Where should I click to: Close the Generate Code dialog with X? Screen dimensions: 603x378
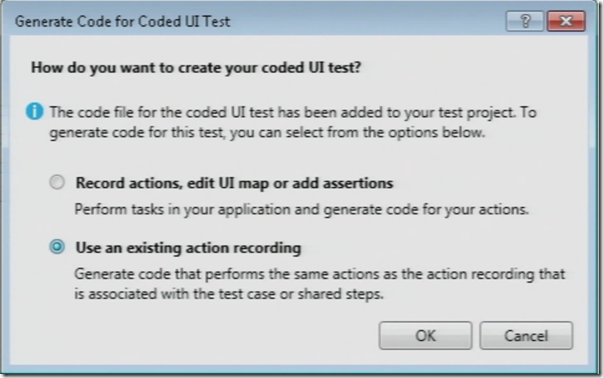click(x=566, y=21)
